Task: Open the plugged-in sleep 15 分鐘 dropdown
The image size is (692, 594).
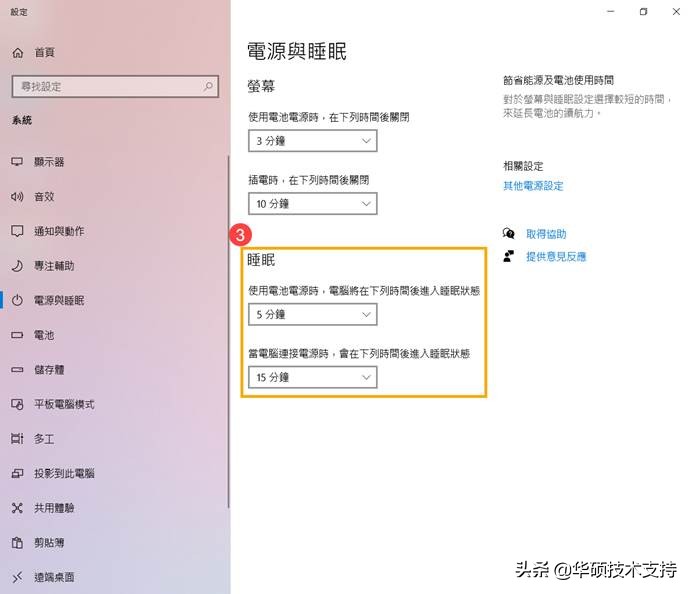Action: click(x=312, y=377)
